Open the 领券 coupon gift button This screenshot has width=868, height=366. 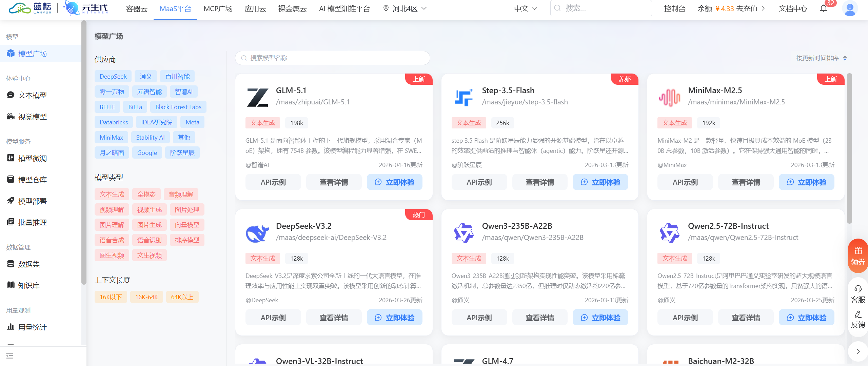click(x=858, y=256)
